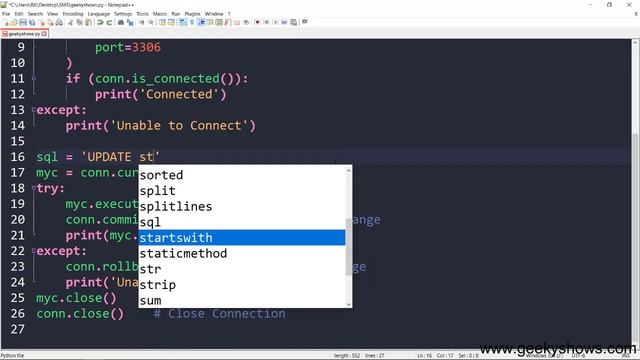Open the Language menu

coord(99,14)
